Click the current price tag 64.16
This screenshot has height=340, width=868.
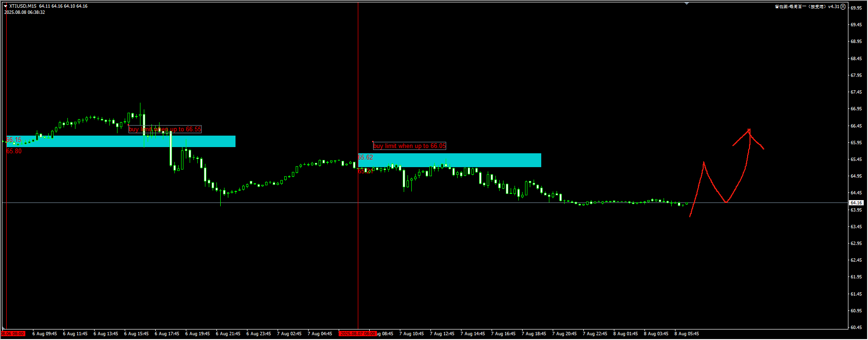(x=857, y=203)
